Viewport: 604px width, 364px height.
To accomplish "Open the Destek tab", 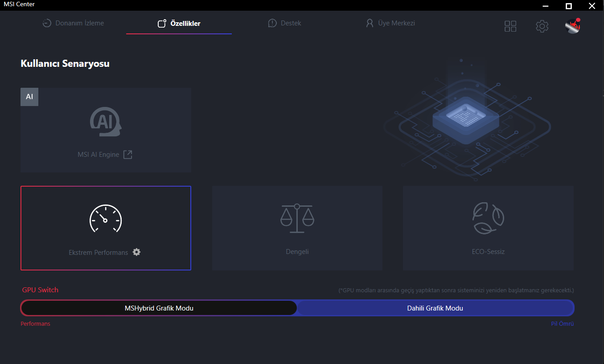I will click(284, 23).
